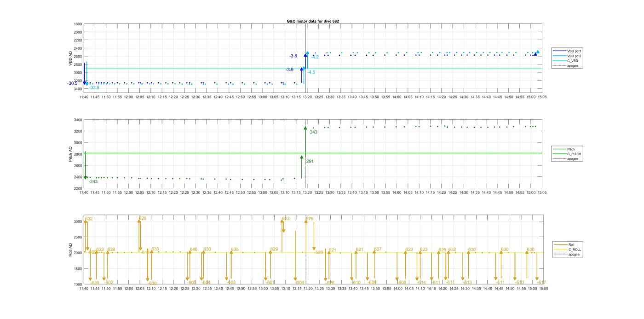Click the '15:05' tick under the Roll plot
The height and width of the screenshot is (319, 644).
(x=543, y=289)
